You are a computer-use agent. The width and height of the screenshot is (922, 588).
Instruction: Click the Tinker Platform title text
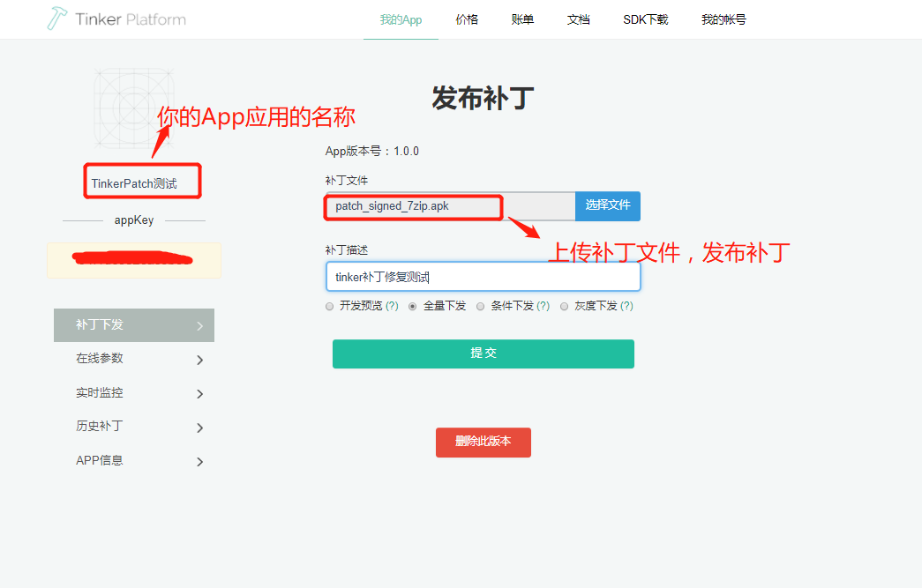pyautogui.click(x=131, y=19)
